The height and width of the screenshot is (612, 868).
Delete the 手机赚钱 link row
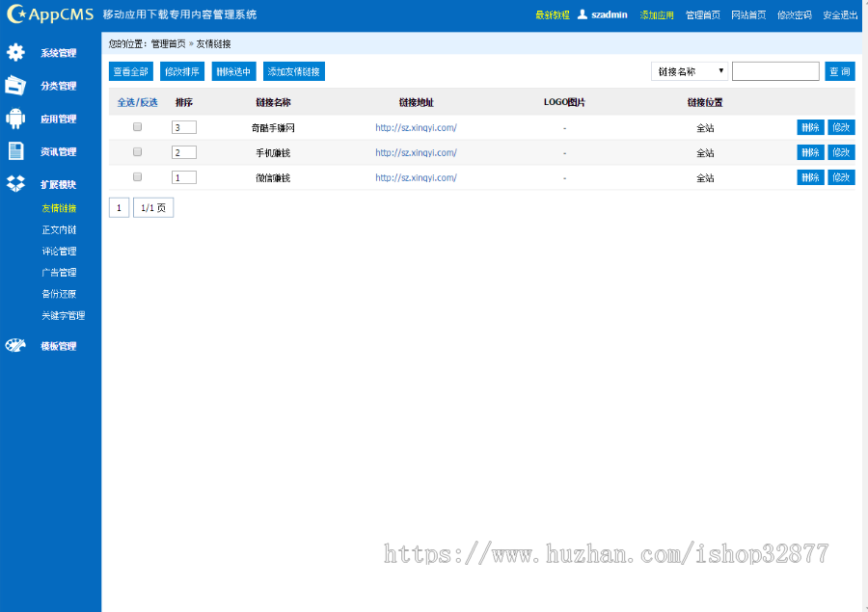[x=810, y=152]
